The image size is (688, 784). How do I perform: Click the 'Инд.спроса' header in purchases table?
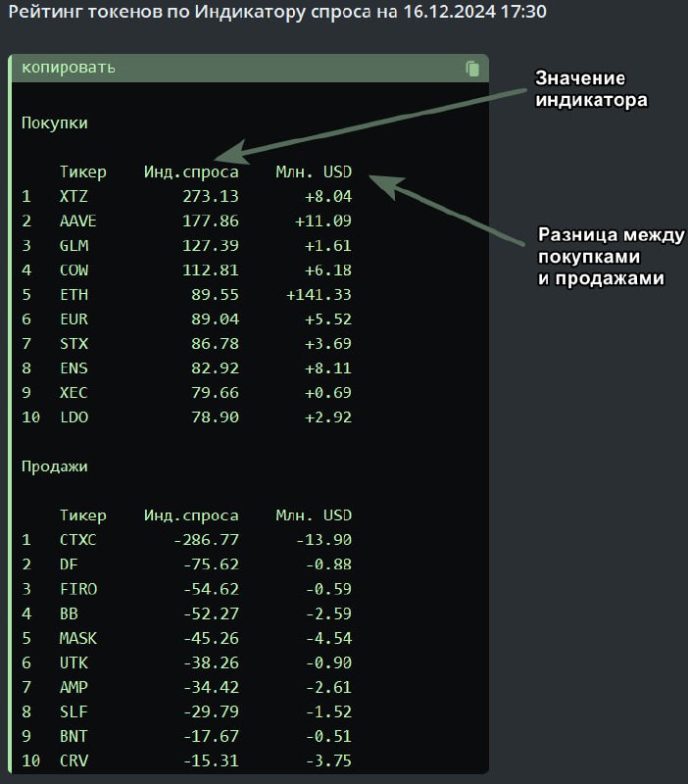pyautogui.click(x=191, y=172)
